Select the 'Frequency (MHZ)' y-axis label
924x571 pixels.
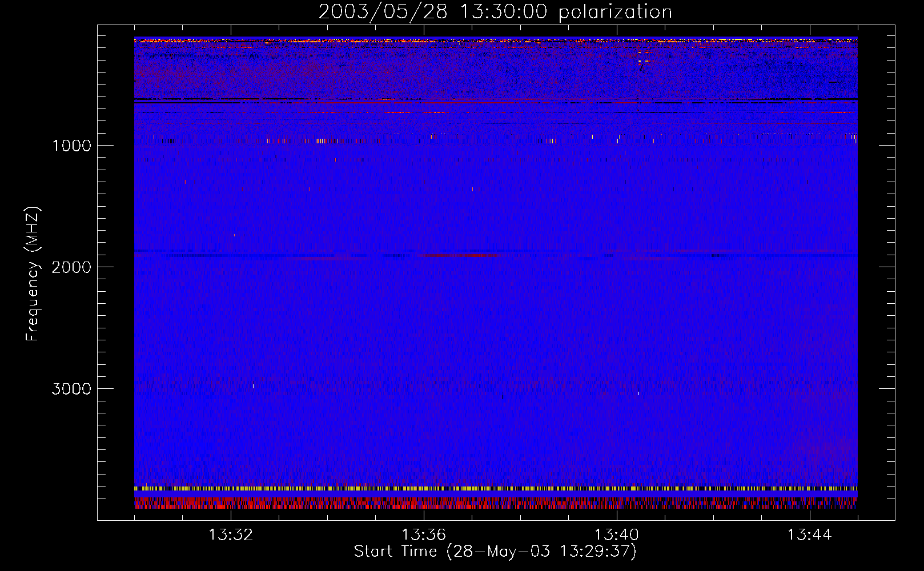33,274
